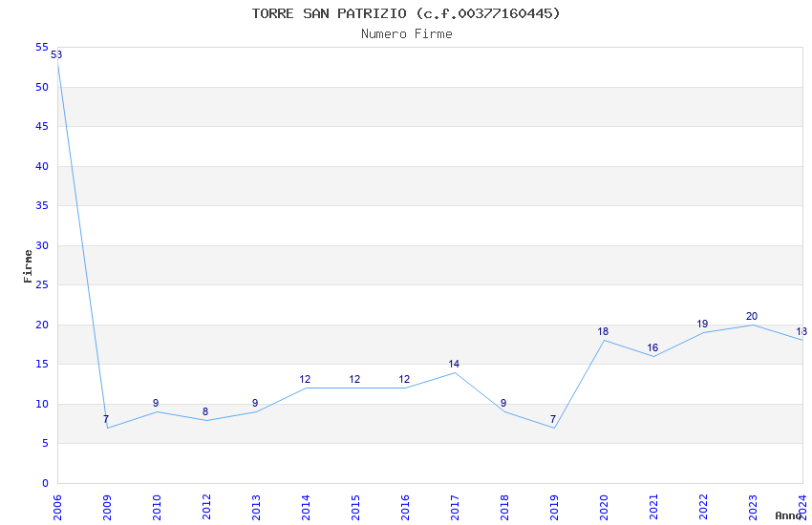812x525 pixels.
Task: Click the data label 16 for year 2021
Action: coord(652,348)
